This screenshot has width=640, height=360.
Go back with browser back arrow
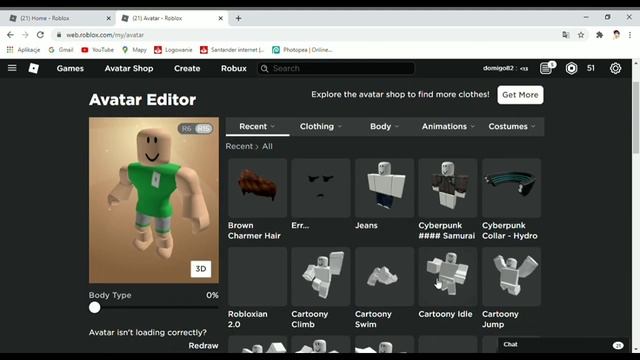point(11,35)
